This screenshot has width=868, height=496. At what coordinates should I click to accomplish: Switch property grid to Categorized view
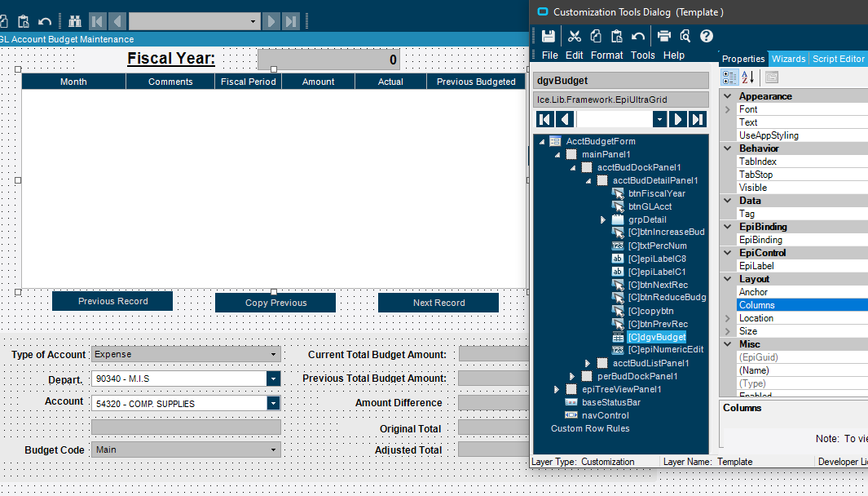(729, 77)
